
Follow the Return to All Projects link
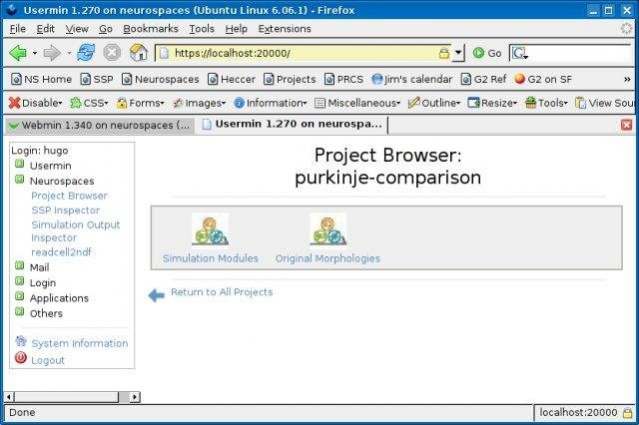(x=222, y=292)
